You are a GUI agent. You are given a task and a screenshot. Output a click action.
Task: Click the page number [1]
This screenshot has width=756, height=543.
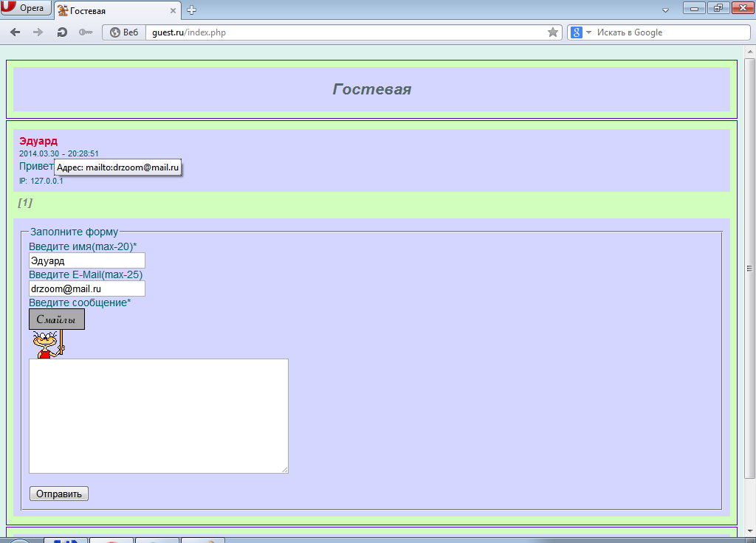pyautogui.click(x=25, y=202)
